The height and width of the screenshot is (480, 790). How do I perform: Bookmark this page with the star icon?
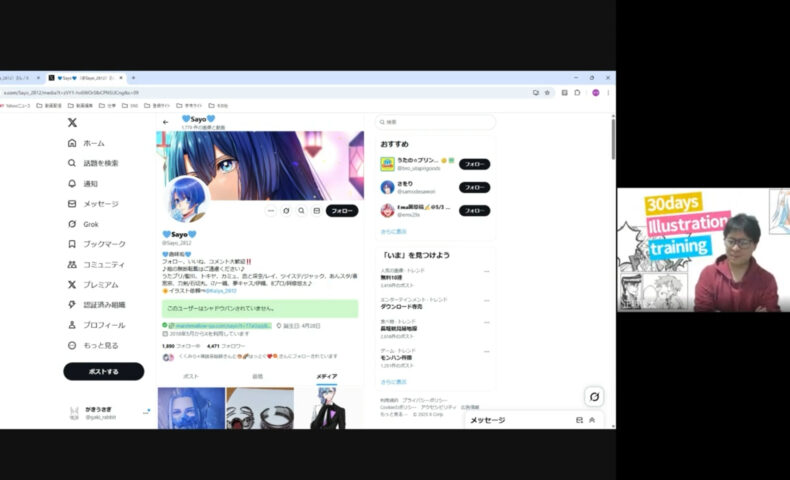pos(547,93)
